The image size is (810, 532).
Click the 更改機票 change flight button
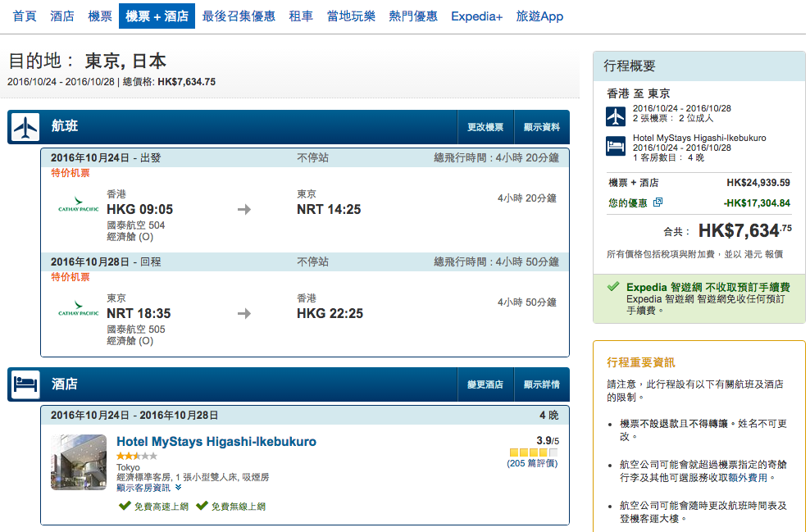tap(485, 127)
